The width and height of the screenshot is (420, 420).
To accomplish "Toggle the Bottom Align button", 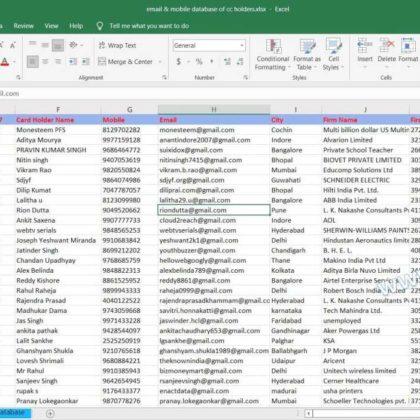I will click(58, 45).
